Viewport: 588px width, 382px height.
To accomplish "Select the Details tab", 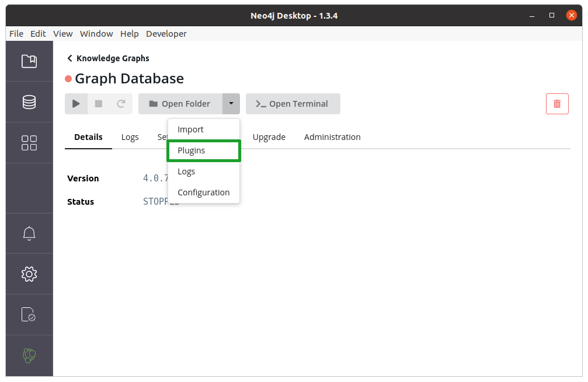I will (89, 137).
